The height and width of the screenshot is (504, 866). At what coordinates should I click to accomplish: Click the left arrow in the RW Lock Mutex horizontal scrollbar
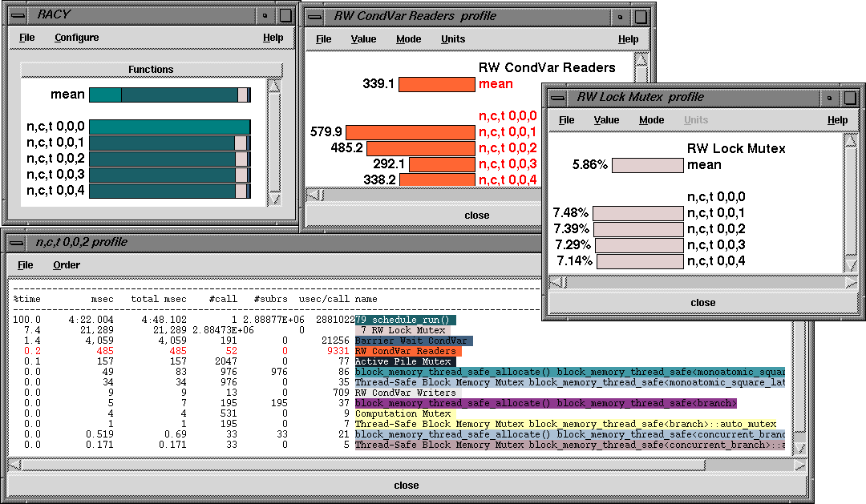(557, 281)
